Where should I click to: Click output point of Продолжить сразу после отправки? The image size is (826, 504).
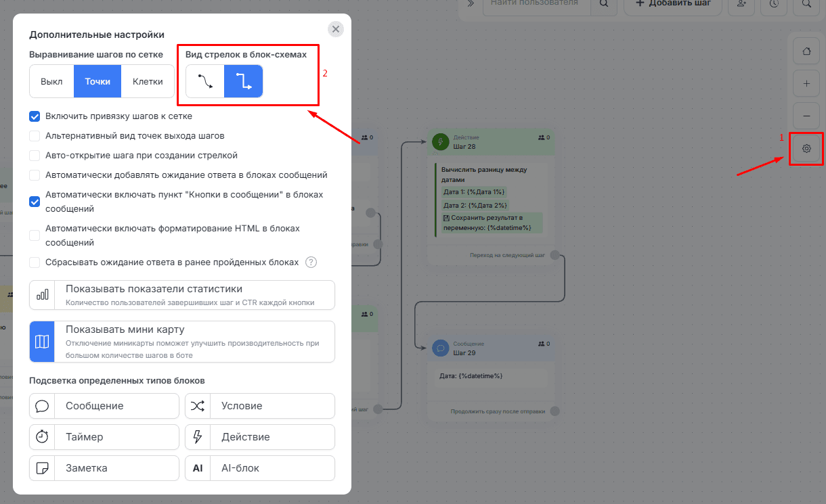[555, 411]
